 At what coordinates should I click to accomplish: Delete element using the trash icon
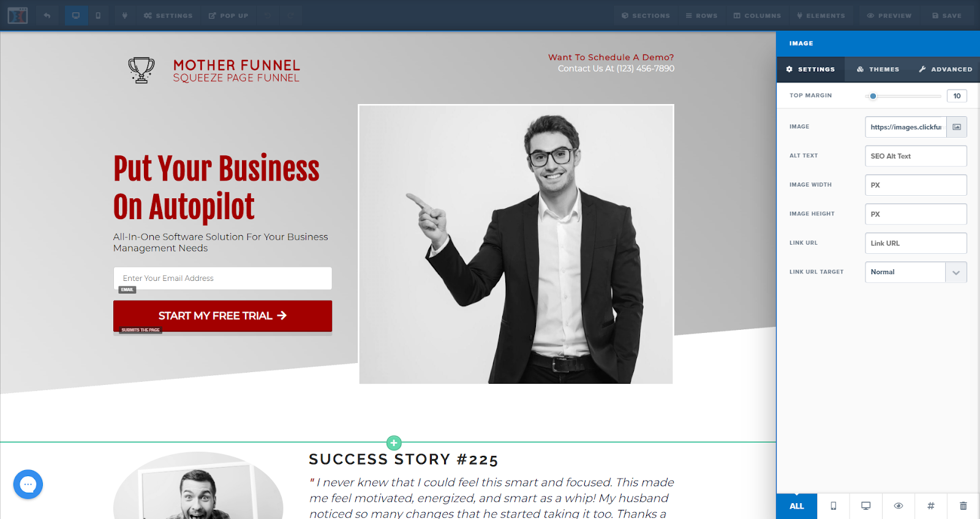(x=963, y=506)
